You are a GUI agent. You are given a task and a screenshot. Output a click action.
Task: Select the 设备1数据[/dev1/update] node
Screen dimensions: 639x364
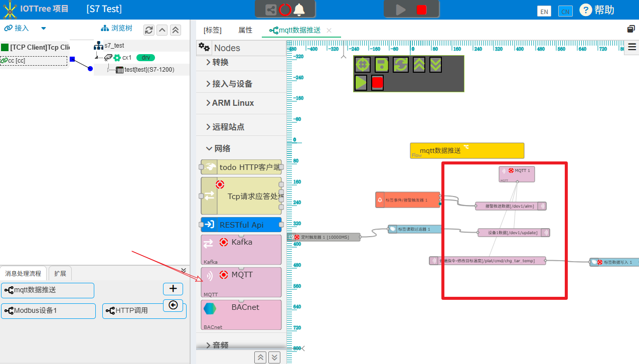coord(514,233)
